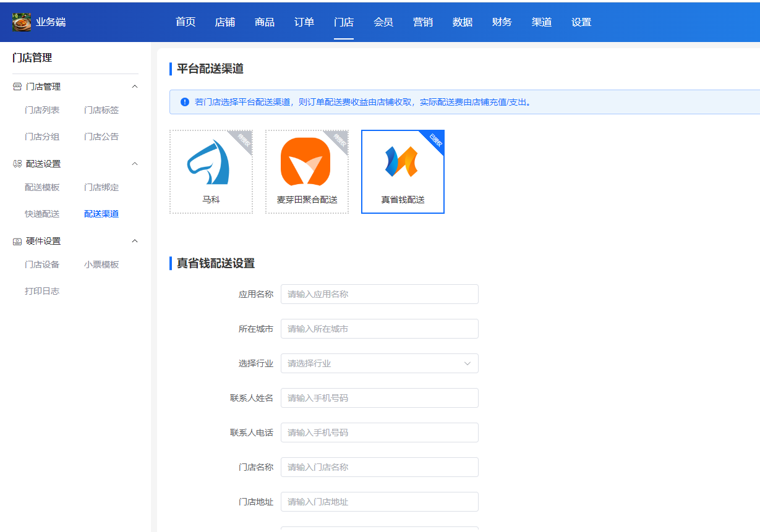The width and height of the screenshot is (760, 532).
Task: Select the 麦芽田聚合配送 channel card
Action: point(307,172)
